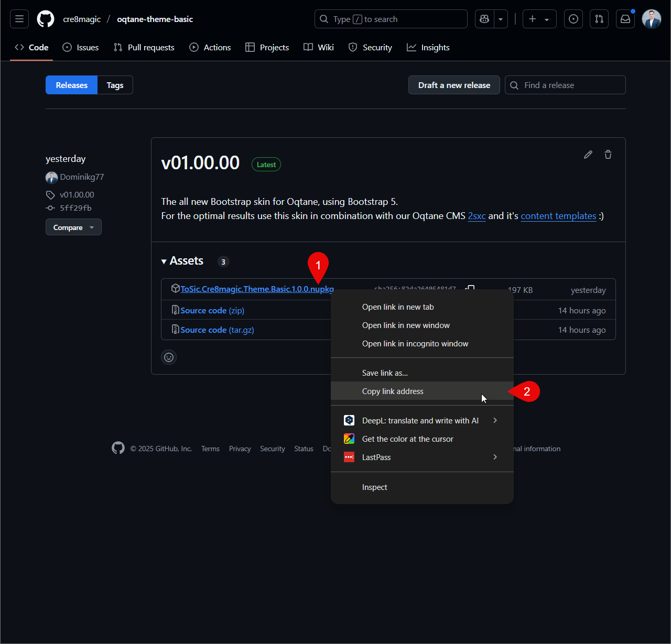Screen dimensions: 671x644
Task: Download Source code (zip)
Action: pyautogui.click(x=212, y=310)
